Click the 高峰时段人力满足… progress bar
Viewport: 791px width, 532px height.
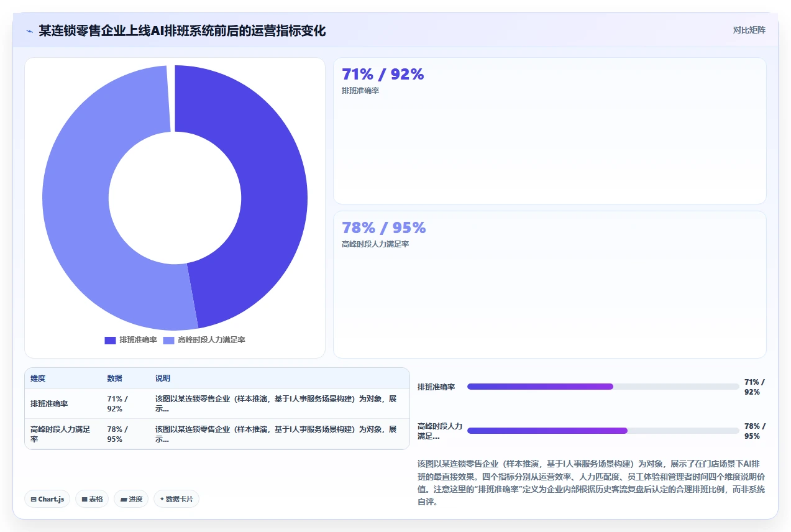coord(603,431)
